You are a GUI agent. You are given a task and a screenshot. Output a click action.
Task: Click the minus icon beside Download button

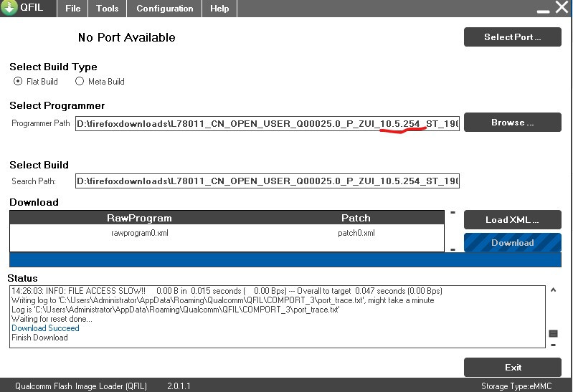coord(453,249)
